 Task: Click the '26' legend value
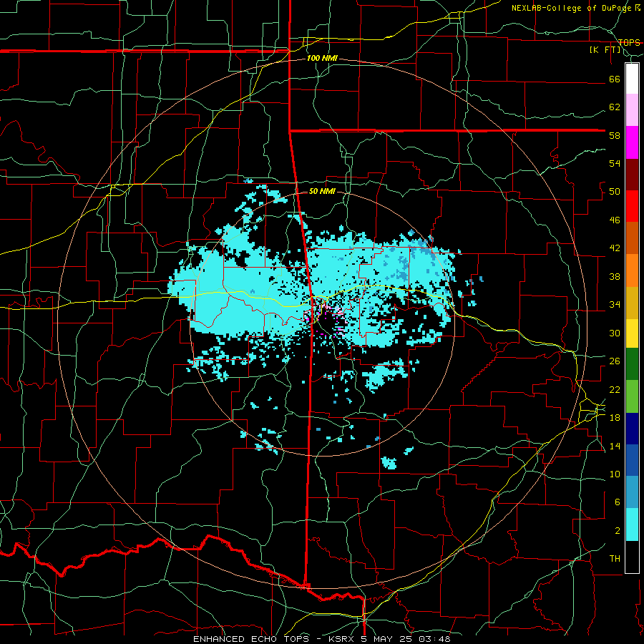click(x=615, y=361)
